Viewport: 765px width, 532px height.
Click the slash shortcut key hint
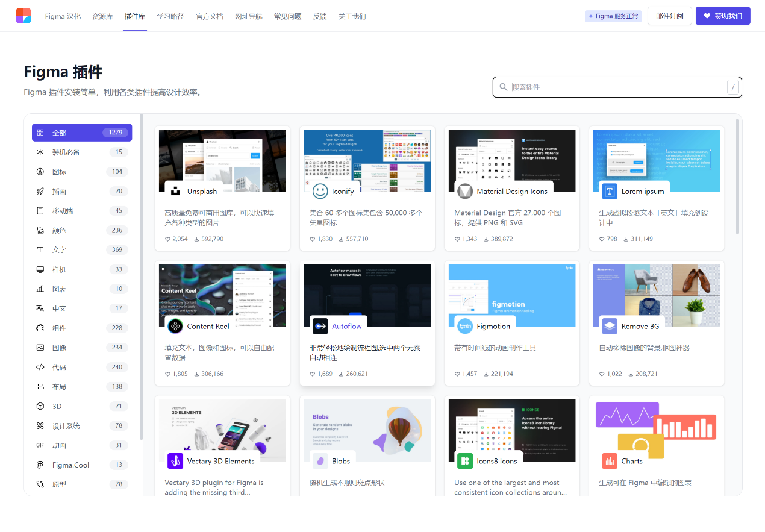733,87
